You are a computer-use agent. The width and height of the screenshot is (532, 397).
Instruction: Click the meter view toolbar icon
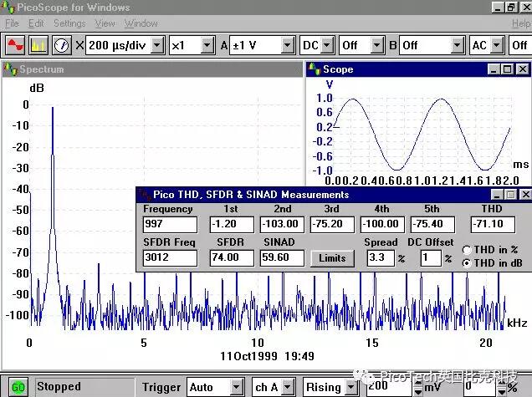pyautogui.click(x=61, y=44)
